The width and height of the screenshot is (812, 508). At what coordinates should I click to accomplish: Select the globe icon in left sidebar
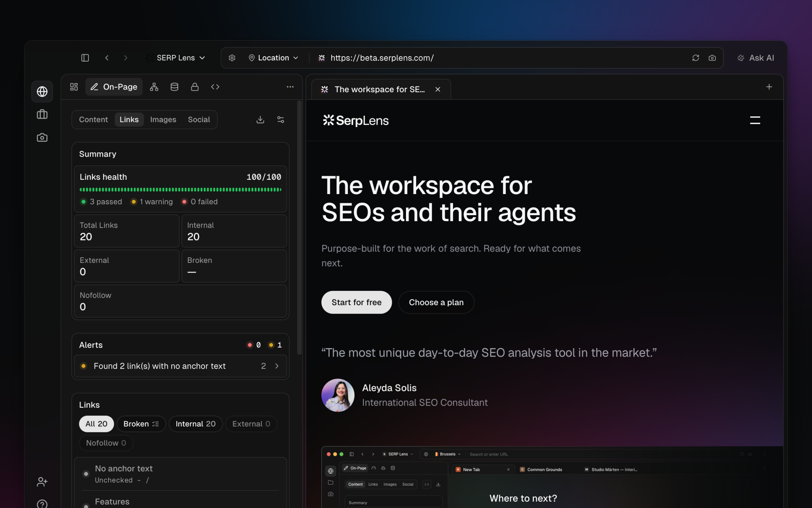pyautogui.click(x=42, y=91)
